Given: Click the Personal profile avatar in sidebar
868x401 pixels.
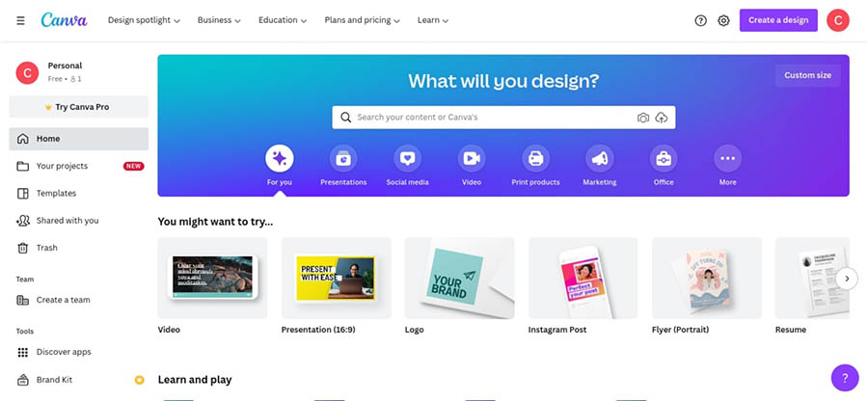Looking at the screenshot, I should click(27, 73).
